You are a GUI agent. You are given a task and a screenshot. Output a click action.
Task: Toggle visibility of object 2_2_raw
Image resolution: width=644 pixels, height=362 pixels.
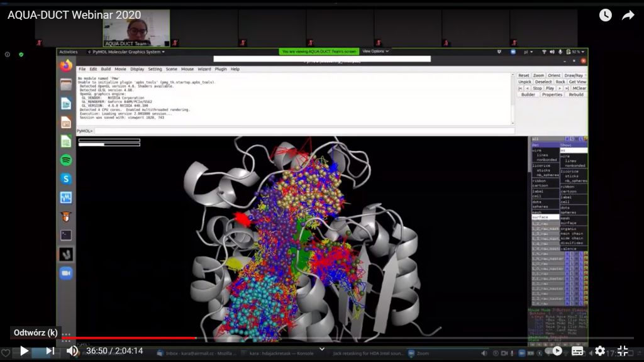(548, 283)
